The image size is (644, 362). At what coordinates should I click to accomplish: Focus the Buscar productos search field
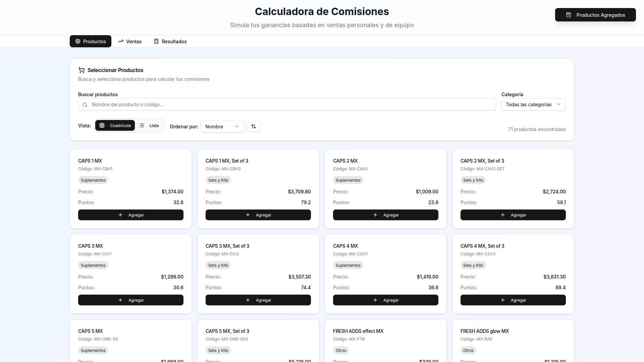[x=292, y=105]
